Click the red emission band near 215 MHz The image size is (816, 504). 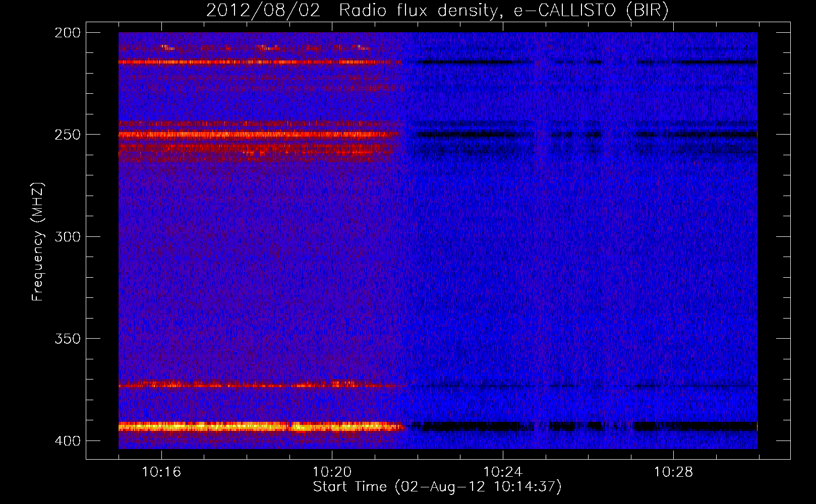coord(260,62)
